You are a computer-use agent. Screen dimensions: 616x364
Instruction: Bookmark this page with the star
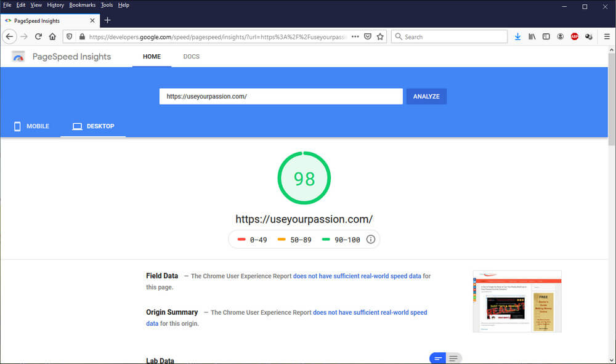click(380, 36)
